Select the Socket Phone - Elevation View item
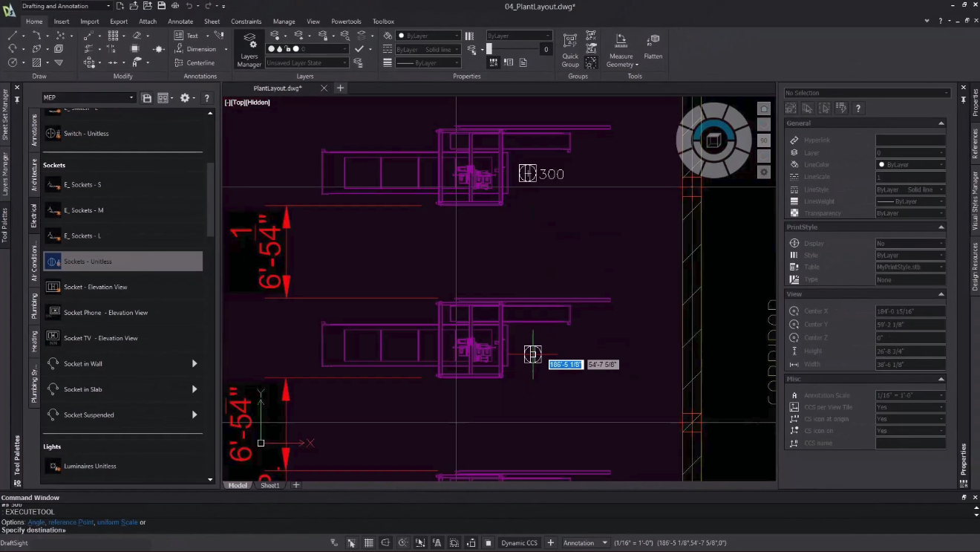 click(x=105, y=313)
